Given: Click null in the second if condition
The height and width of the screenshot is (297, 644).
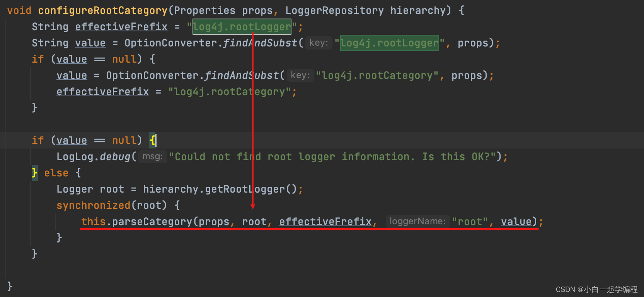Looking at the screenshot, I should [124, 140].
